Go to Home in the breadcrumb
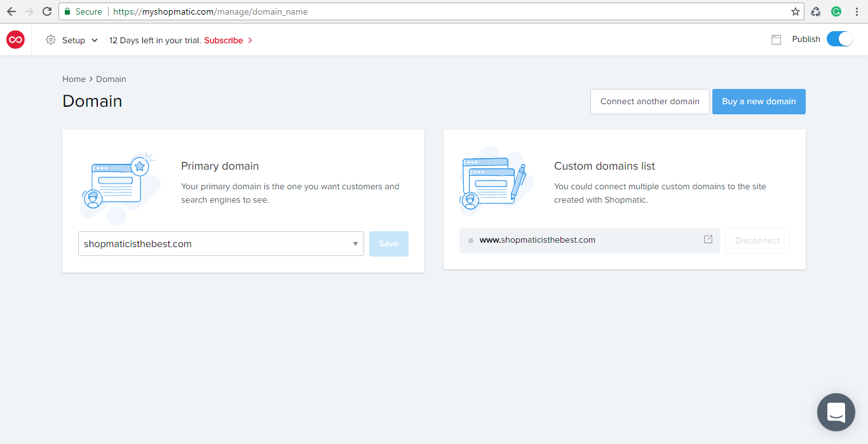868x444 pixels. click(74, 79)
